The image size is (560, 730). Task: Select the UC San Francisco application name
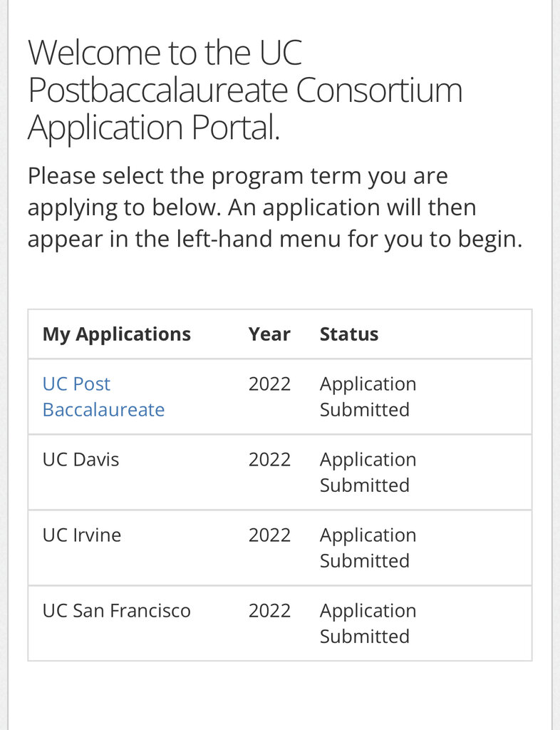[x=117, y=611]
